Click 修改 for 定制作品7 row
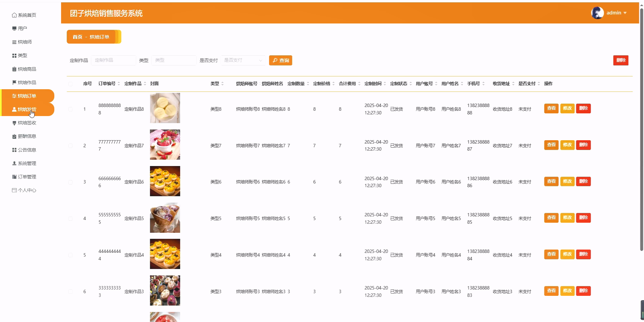Screen dimensions: 644x322 click(567, 145)
